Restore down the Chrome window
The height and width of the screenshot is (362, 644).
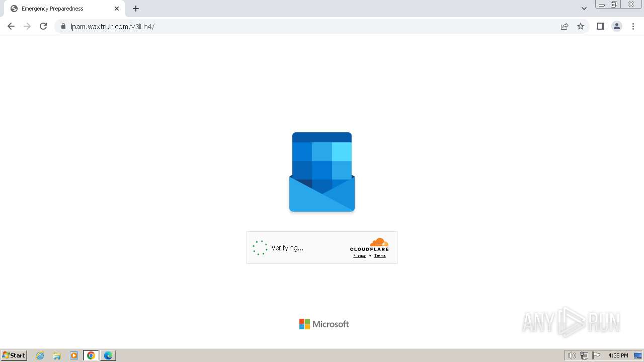[x=614, y=5]
